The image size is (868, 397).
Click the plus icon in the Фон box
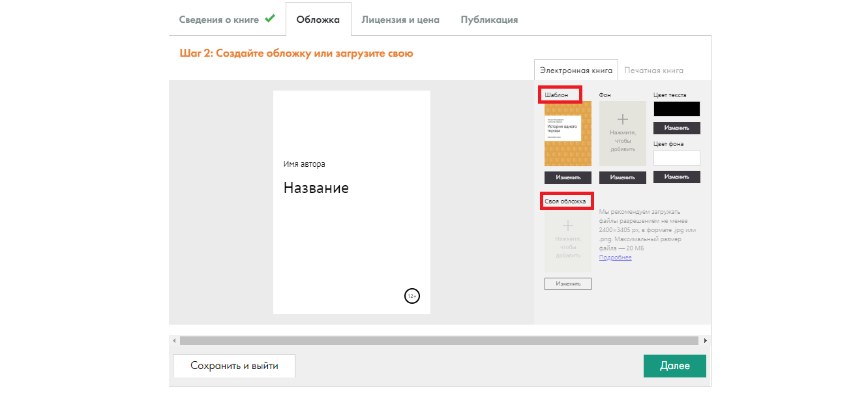(622, 119)
